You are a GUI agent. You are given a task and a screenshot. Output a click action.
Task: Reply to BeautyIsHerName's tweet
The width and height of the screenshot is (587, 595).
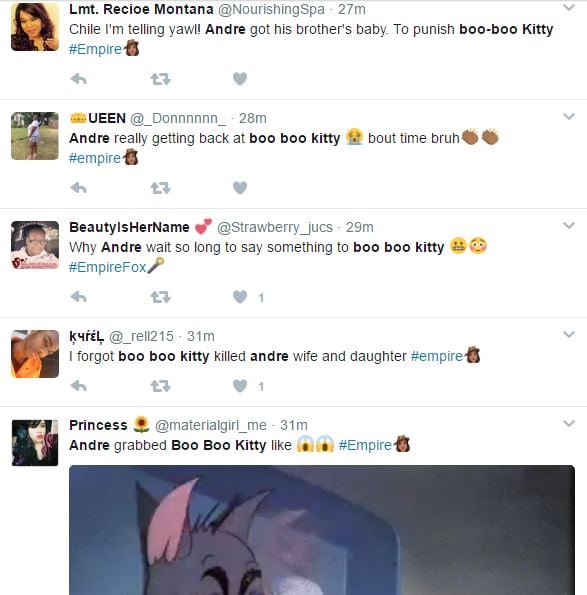coord(79,297)
